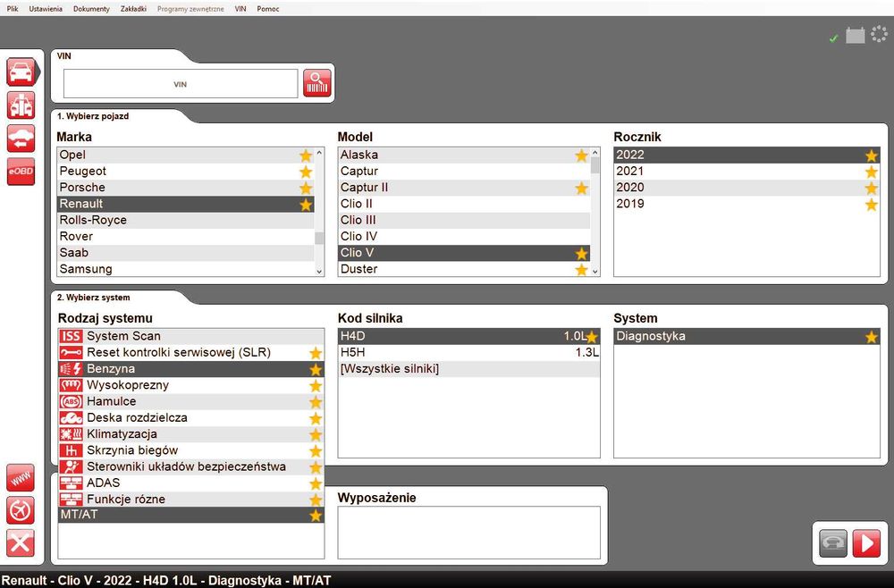Click the battery status icon

point(855,36)
